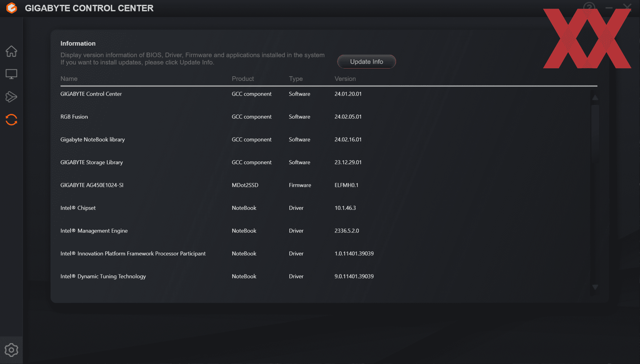
Task: Click the Product column header
Action: coord(243,79)
